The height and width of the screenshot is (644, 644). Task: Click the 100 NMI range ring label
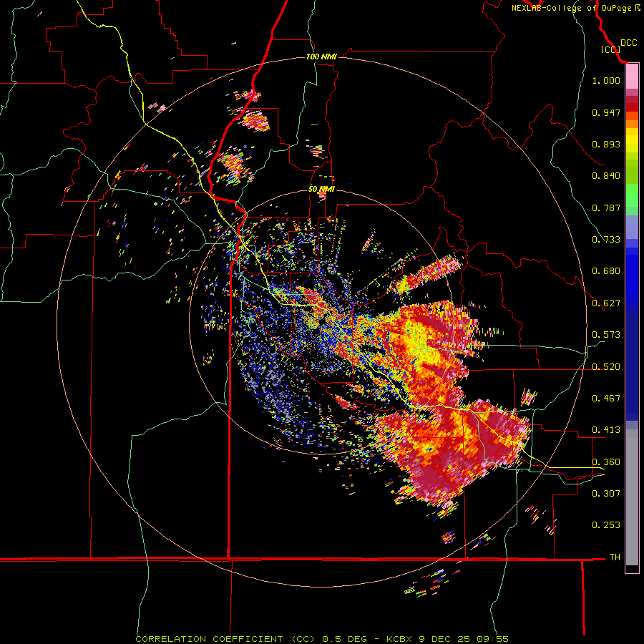click(x=321, y=57)
